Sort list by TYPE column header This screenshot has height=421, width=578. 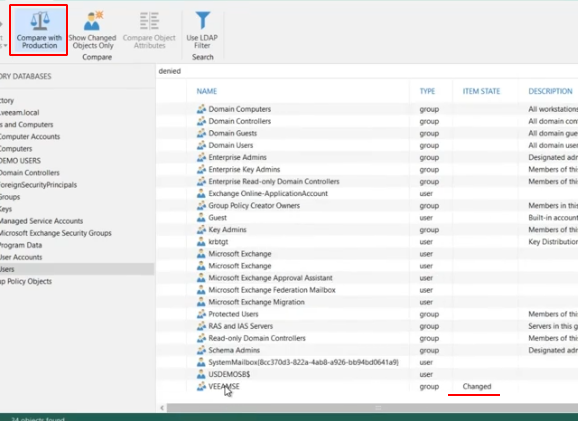(x=427, y=91)
